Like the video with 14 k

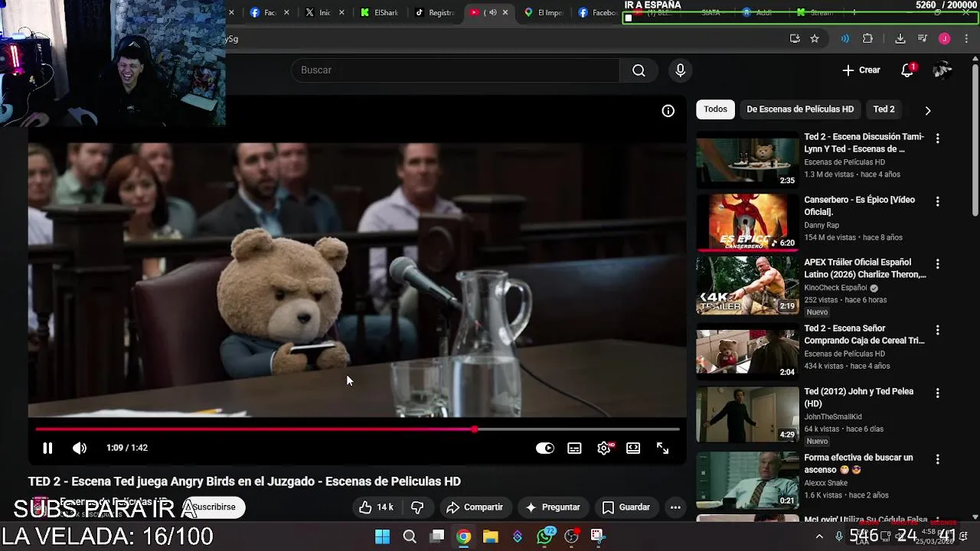point(377,507)
